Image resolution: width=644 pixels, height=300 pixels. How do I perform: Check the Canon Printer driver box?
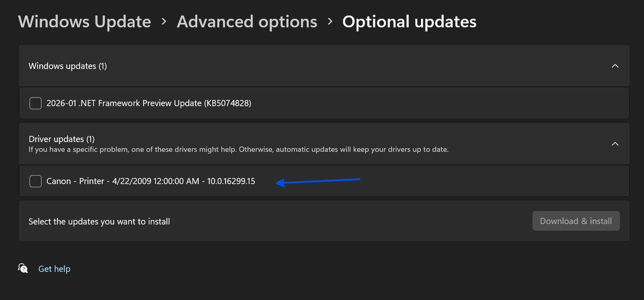click(35, 181)
